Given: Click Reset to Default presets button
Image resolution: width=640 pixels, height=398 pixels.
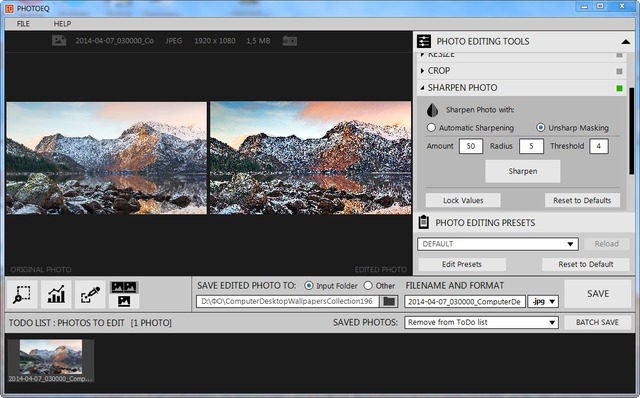Looking at the screenshot, I should [586, 265].
